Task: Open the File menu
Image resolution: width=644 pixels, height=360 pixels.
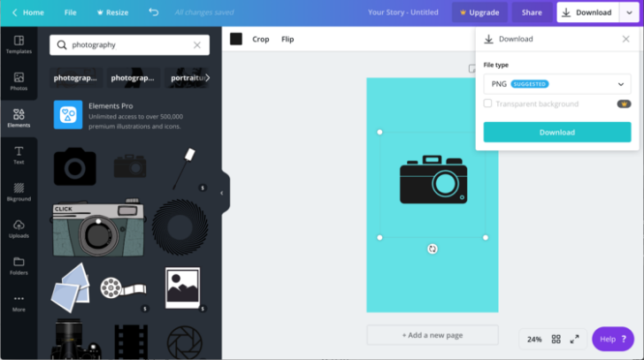Action: point(71,12)
